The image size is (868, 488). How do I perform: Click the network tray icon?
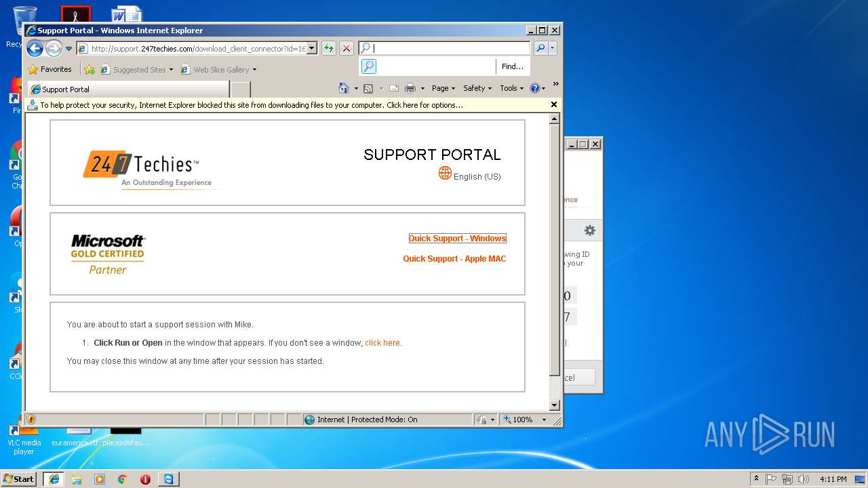pos(787,479)
